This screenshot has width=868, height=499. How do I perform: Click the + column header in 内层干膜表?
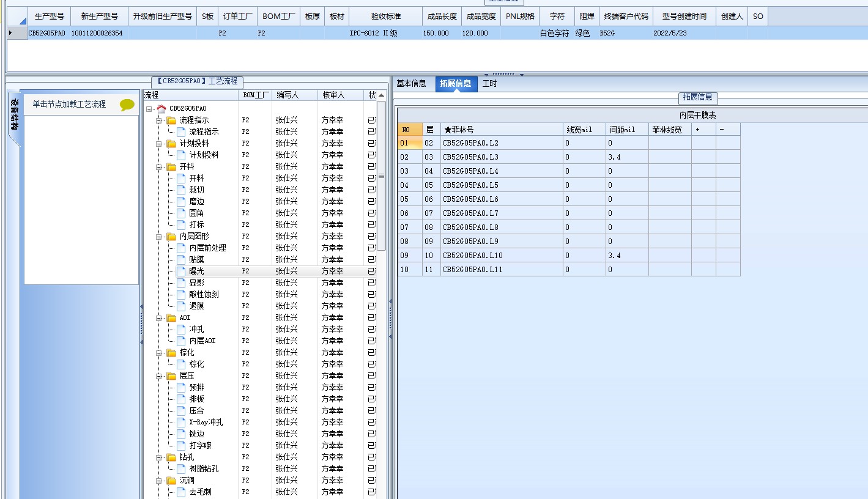point(703,130)
